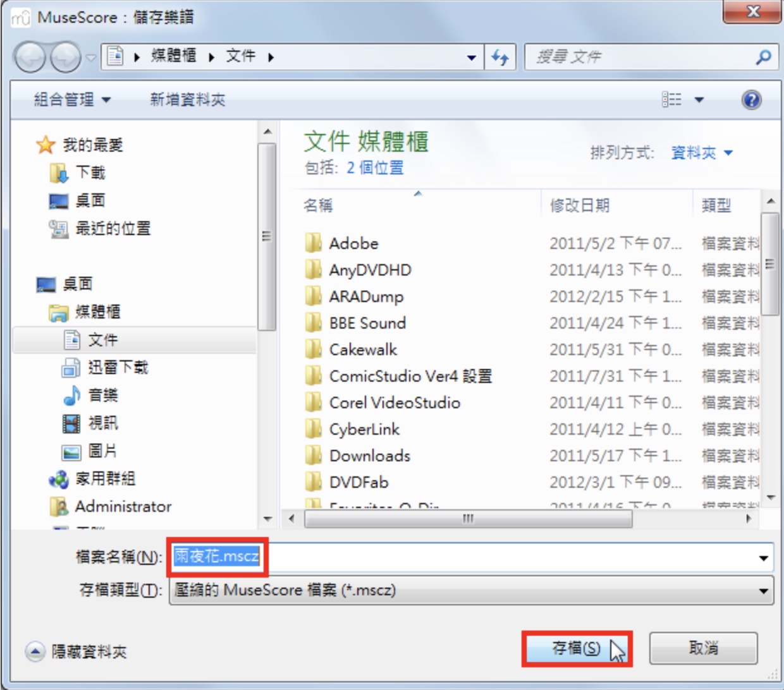Click the help question mark icon

click(x=751, y=100)
